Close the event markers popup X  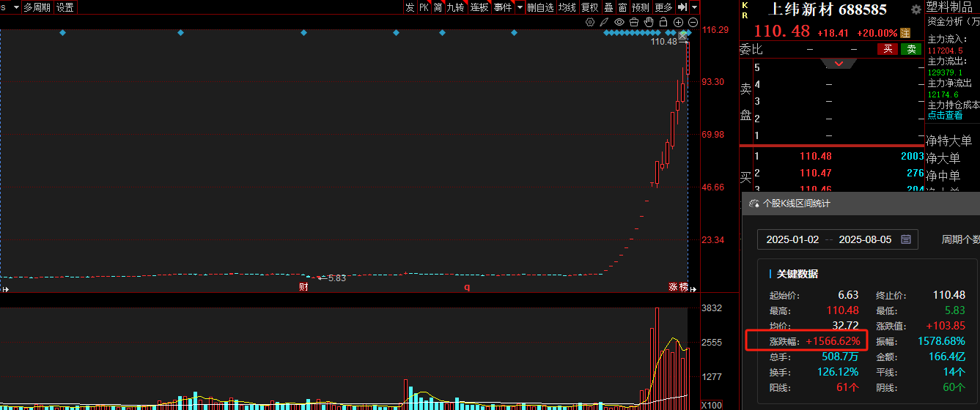tap(683, 35)
